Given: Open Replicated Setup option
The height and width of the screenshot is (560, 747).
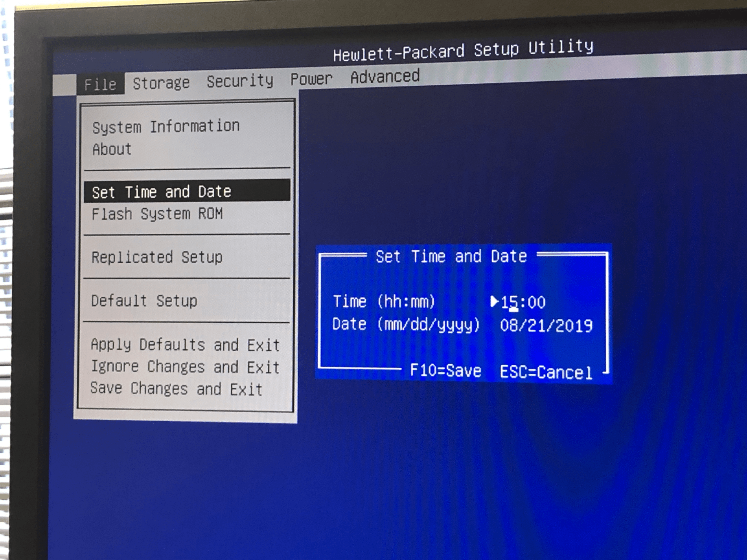Looking at the screenshot, I should tap(157, 257).
